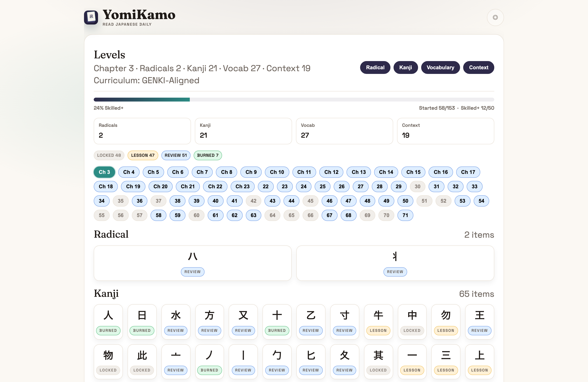Open the 勹 kanji tile
588x382 pixels.
(277, 362)
